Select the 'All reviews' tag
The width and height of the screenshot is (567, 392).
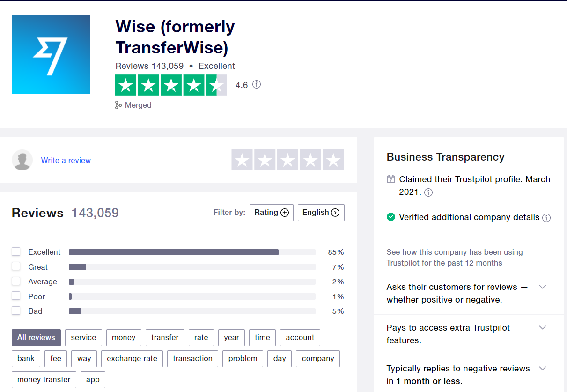pos(36,338)
